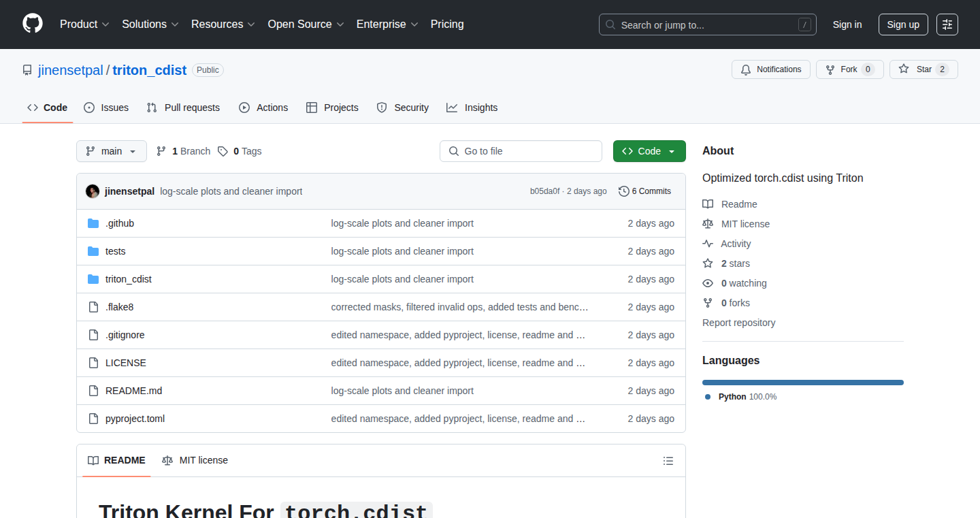Click Sign in

[847, 25]
